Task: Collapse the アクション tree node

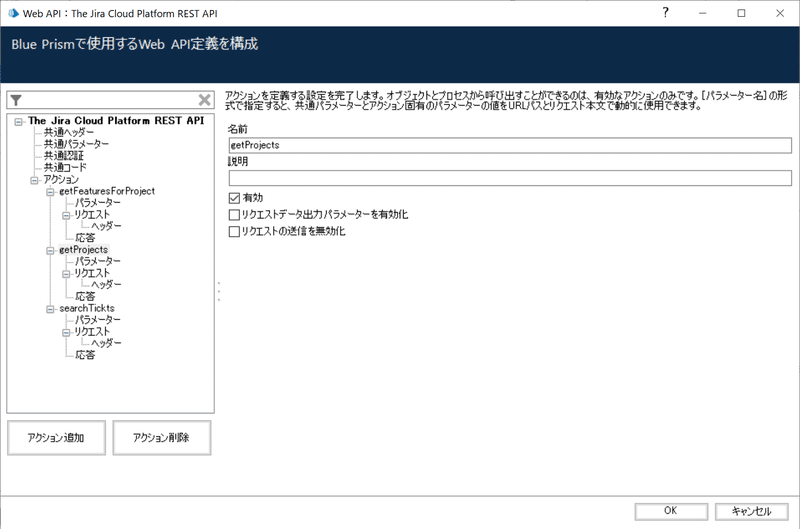Action: 34,180
